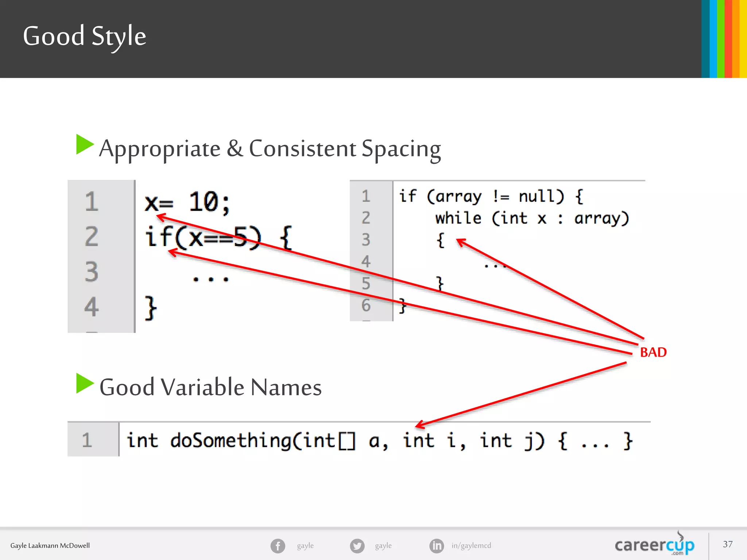Click the green arrow beside Appropriate & Consistent Spacing
Viewport: 747px width, 560px height.
(85, 144)
